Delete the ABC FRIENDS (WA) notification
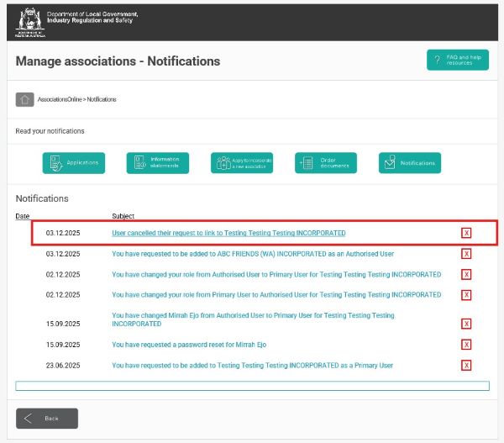Screen dimensions: 504x443 466,253
